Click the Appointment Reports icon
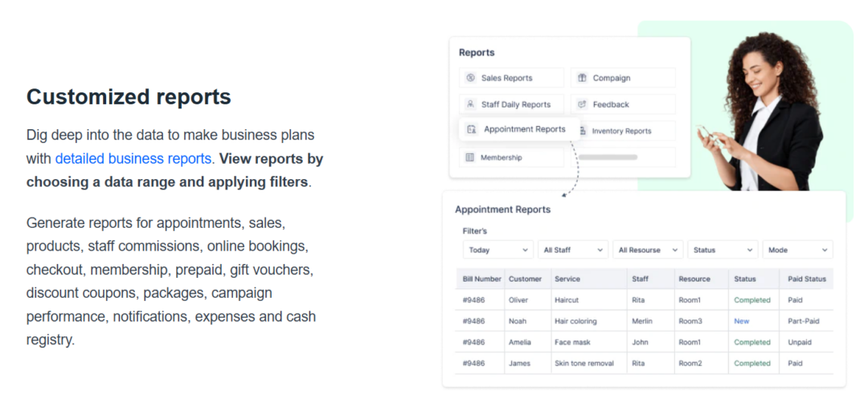868x407 pixels. pyautogui.click(x=472, y=129)
